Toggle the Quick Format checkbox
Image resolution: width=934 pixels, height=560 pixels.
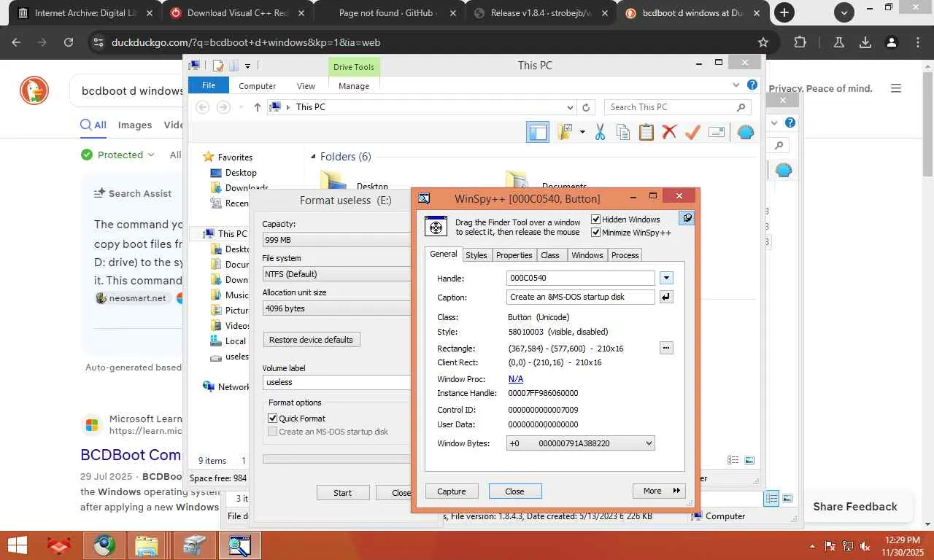pyautogui.click(x=273, y=419)
